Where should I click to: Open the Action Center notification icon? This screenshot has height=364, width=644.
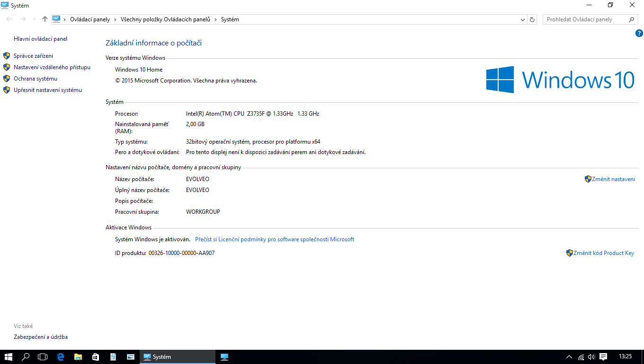pos(603,357)
